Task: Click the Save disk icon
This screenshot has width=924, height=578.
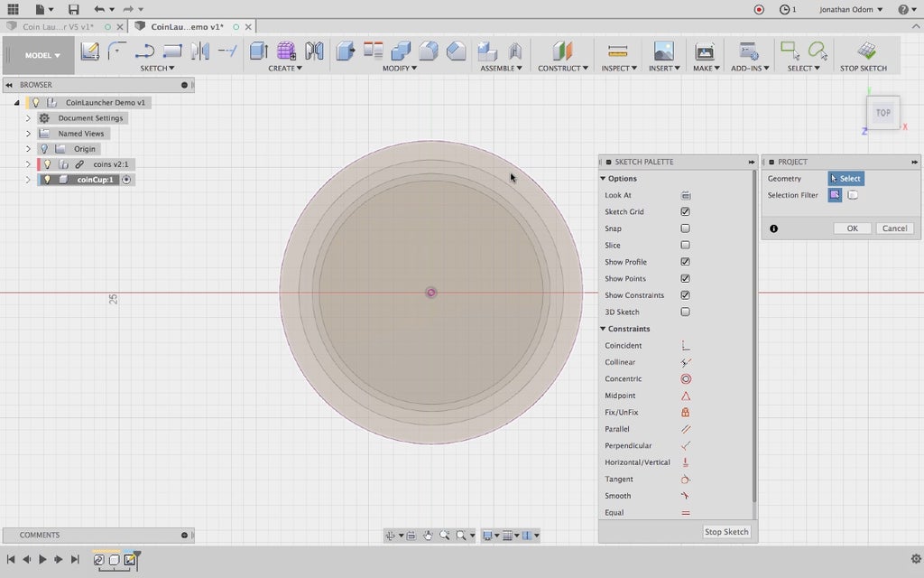Action: pos(73,9)
